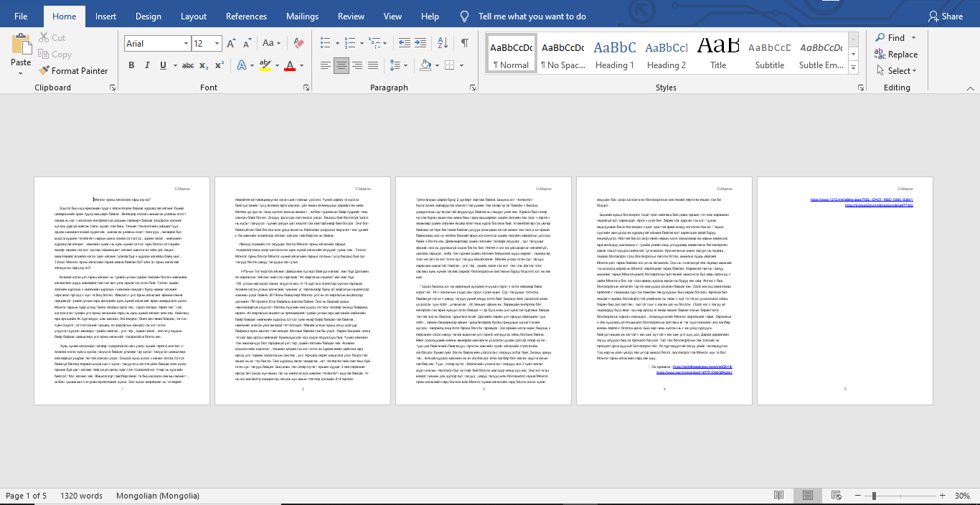The height and width of the screenshot is (505, 980).
Task: Click the Share button
Action: 946,16
